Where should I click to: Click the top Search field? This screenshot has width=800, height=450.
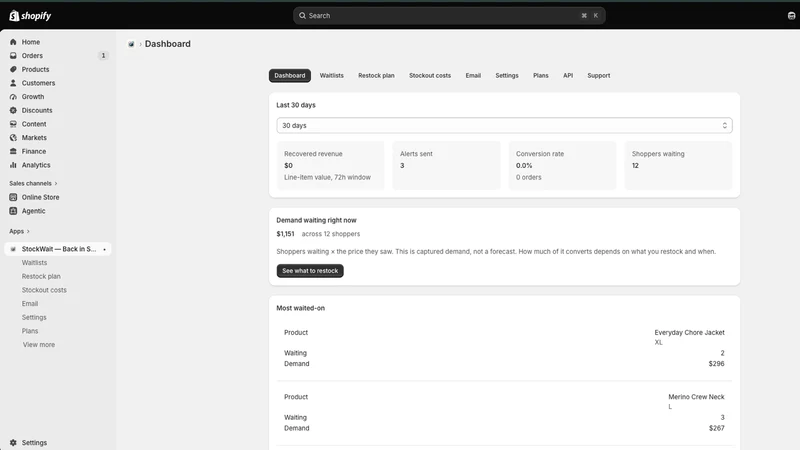(449, 16)
